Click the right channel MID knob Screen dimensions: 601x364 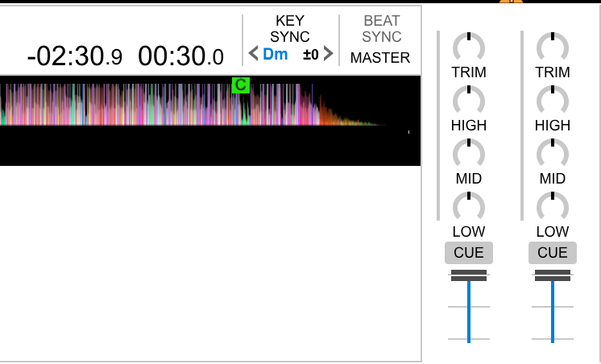point(552,154)
